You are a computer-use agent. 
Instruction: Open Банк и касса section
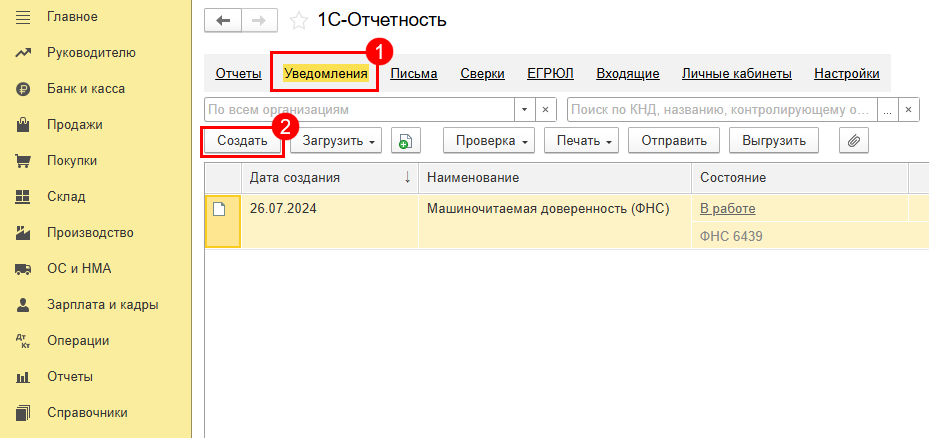click(85, 89)
